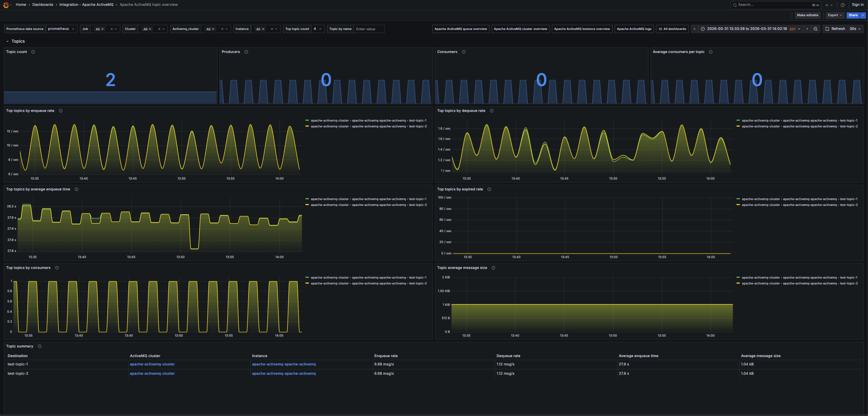
Task: Shift time range forward with right arrow
Action: [807, 29]
